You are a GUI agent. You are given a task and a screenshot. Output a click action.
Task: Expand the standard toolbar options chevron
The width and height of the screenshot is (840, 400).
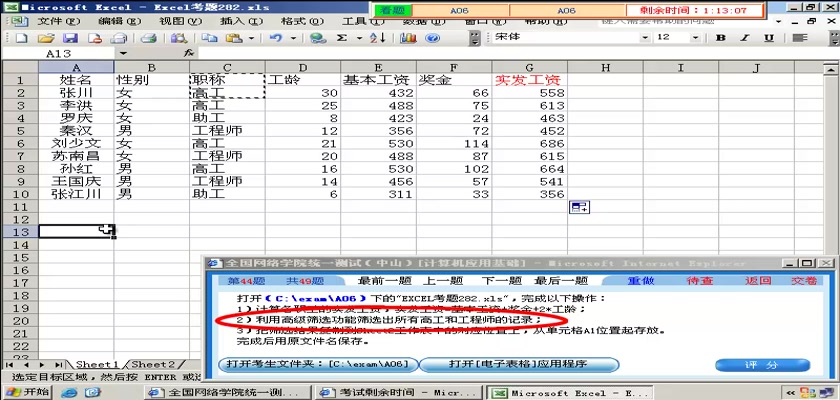pyautogui.click(x=475, y=38)
